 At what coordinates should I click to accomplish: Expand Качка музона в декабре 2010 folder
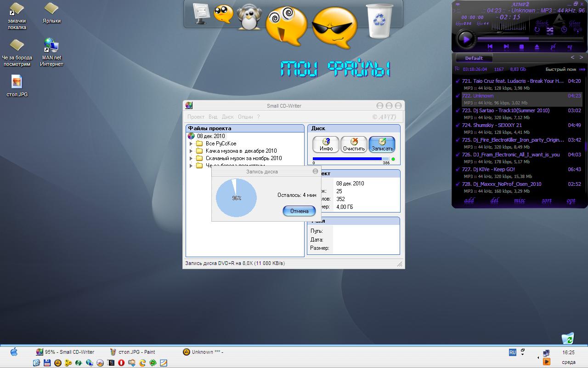pyautogui.click(x=191, y=151)
